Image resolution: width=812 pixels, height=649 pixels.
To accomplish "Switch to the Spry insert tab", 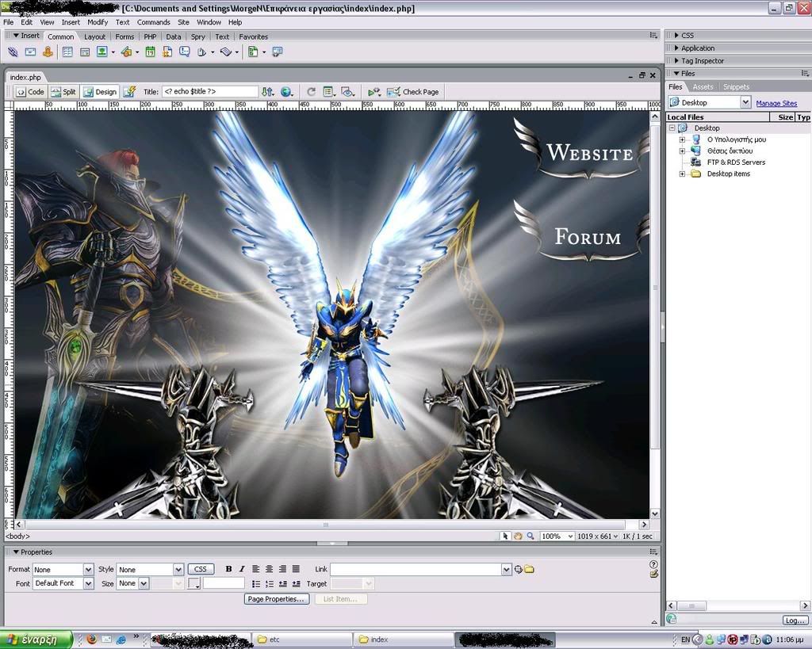I will pyautogui.click(x=197, y=36).
